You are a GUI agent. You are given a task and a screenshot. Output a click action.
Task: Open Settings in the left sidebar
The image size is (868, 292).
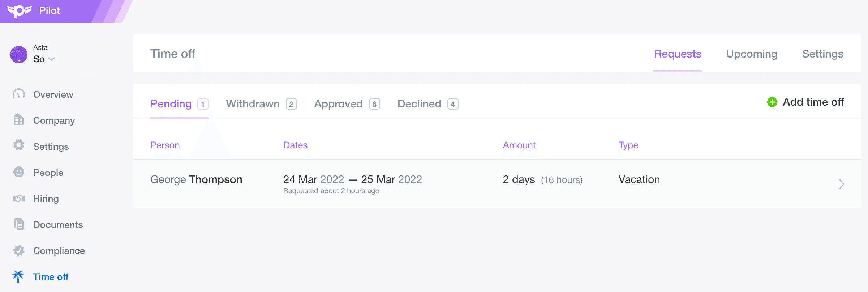click(x=51, y=147)
